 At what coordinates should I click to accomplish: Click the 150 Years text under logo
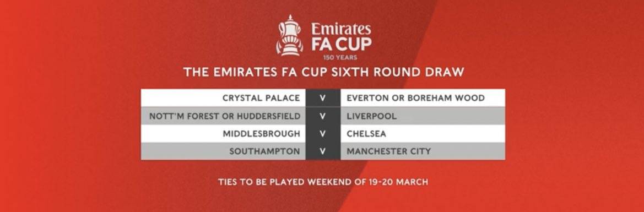click(x=340, y=57)
